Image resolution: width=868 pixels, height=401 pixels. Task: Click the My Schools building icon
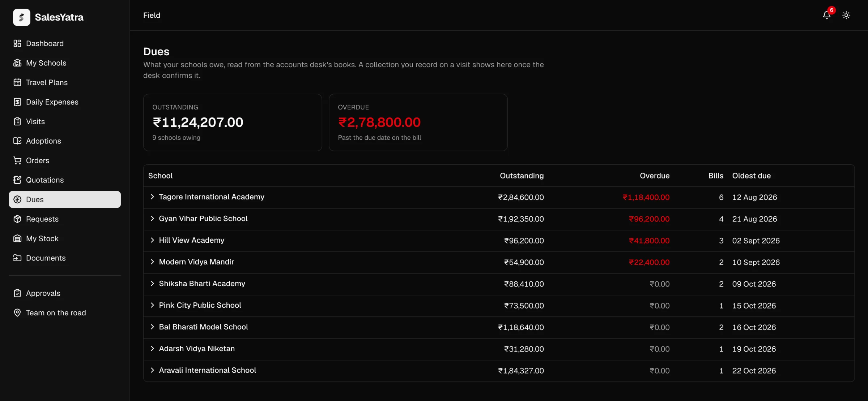point(17,63)
